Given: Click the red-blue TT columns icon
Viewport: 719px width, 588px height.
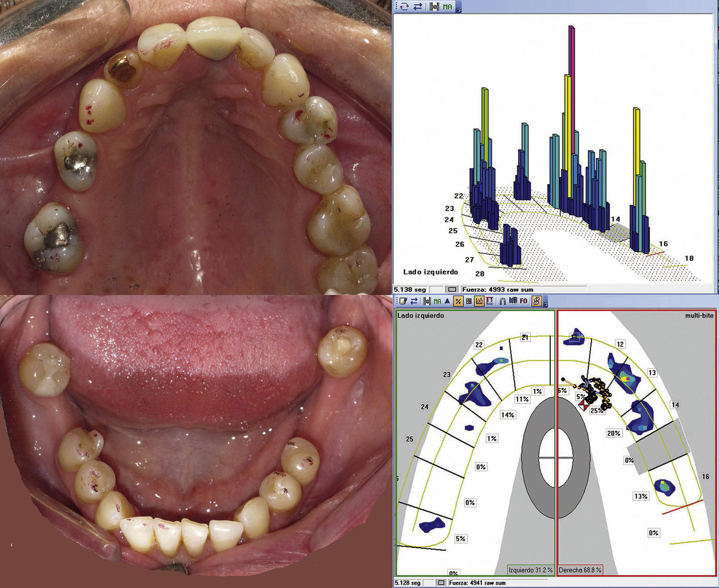Looking at the screenshot, I should [x=489, y=301].
